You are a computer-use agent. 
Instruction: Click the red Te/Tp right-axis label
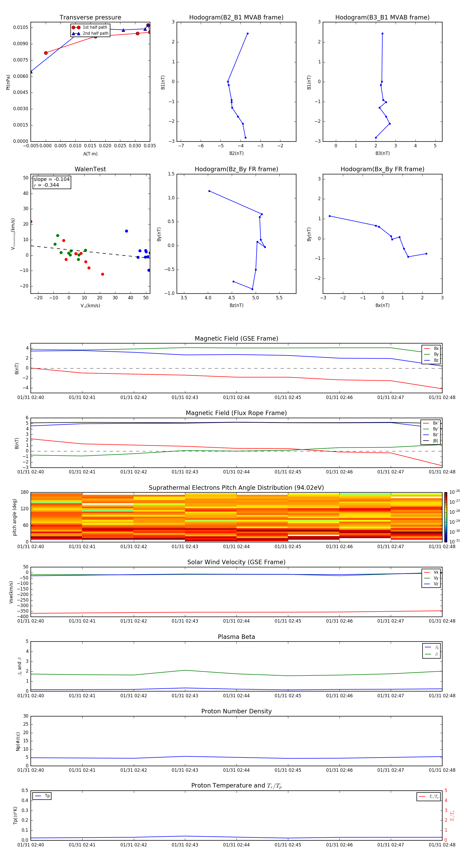pos(453,815)
